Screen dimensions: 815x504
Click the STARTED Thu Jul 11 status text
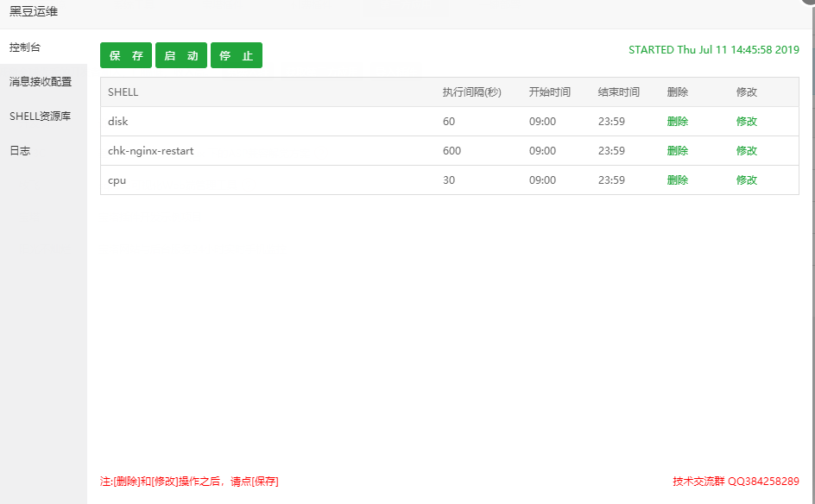(x=714, y=50)
